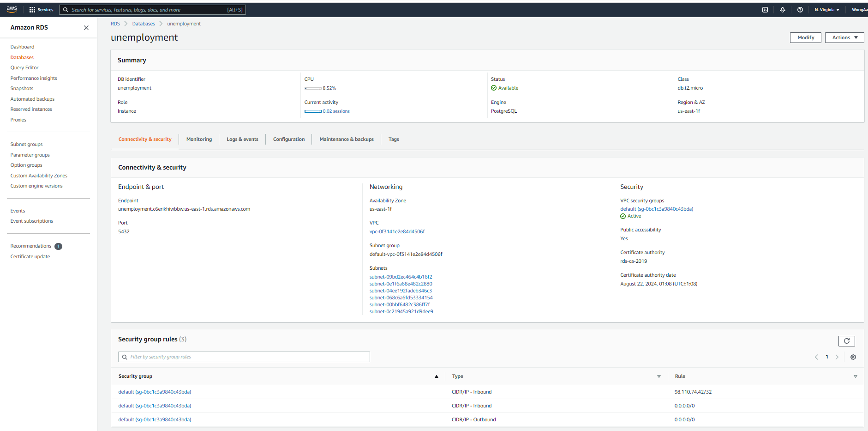The image size is (868, 431).
Task: Refresh the security group rules
Action: 847,341
